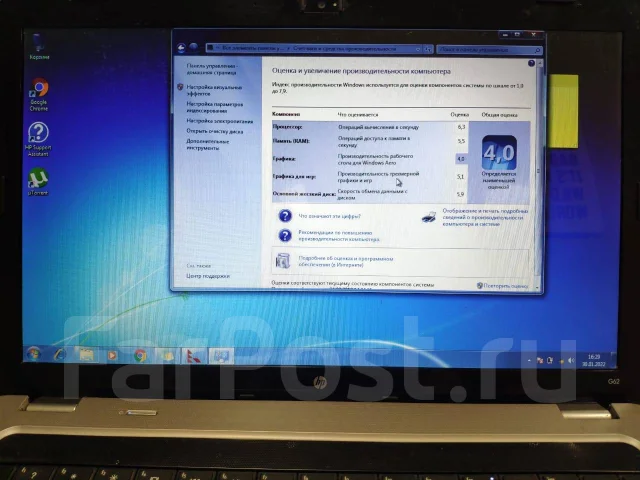The width and height of the screenshot is (640, 480).
Task: Click the yellow folders taskbar icon
Action: coord(167,356)
